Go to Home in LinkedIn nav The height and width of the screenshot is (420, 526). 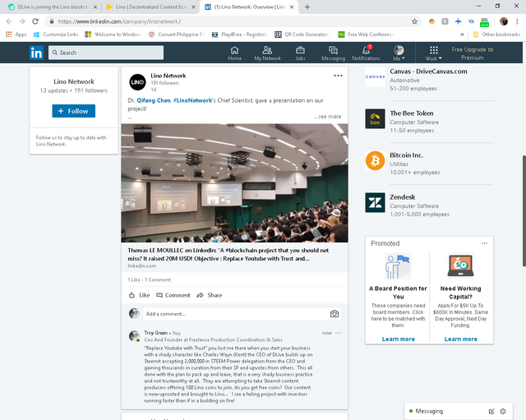(x=234, y=53)
